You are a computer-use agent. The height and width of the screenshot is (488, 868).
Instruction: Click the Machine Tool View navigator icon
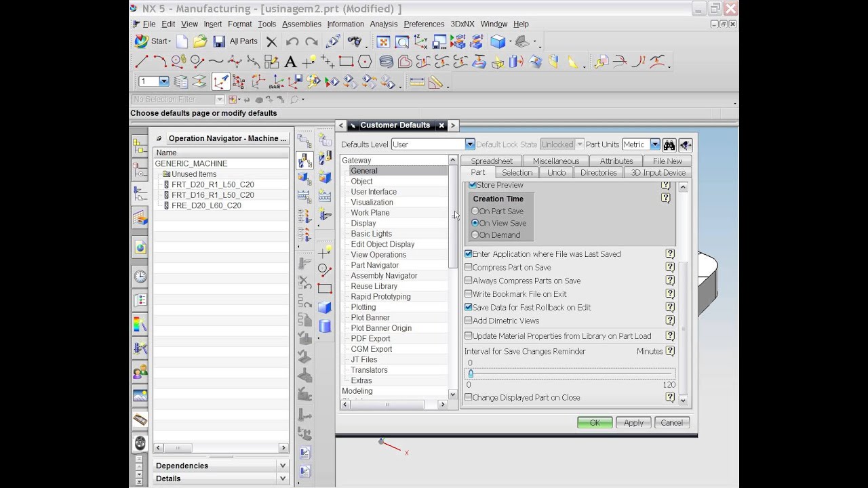point(305,161)
